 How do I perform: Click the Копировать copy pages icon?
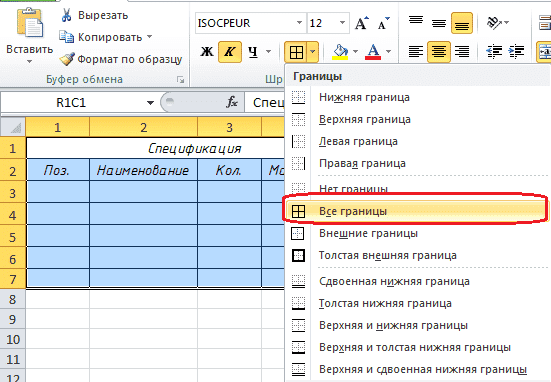[66, 37]
